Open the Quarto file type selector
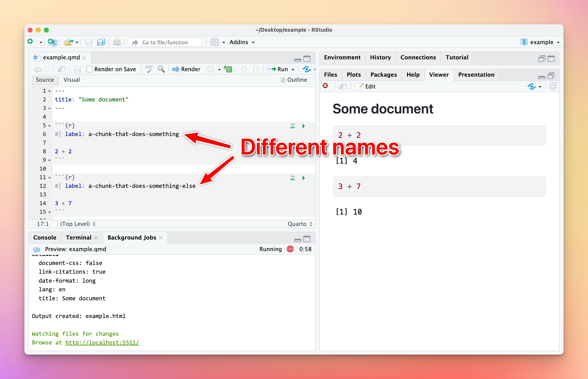Image resolution: width=588 pixels, height=379 pixels. pyautogui.click(x=300, y=224)
